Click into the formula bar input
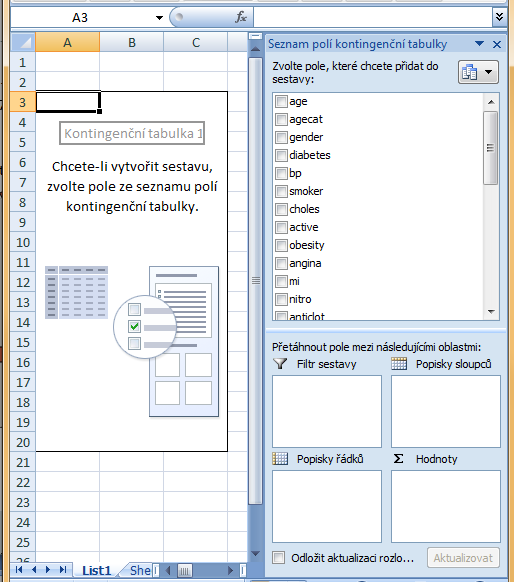Image resolution: width=514 pixels, height=582 pixels. [373, 17]
